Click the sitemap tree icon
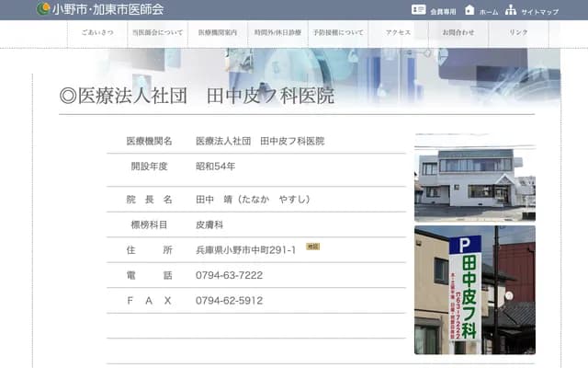This screenshot has width=588, height=368. tap(511, 10)
